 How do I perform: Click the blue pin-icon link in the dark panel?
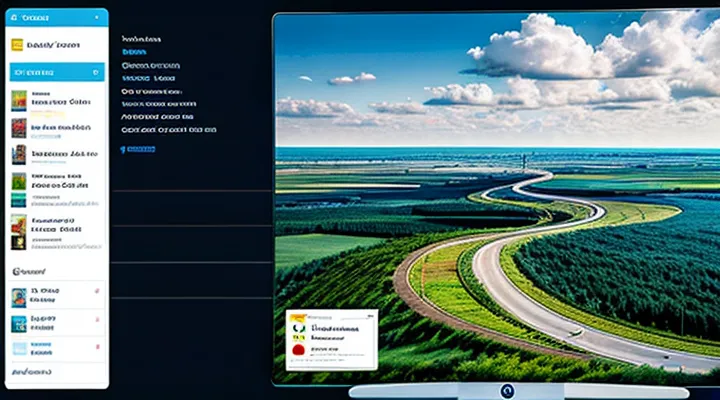(138, 149)
